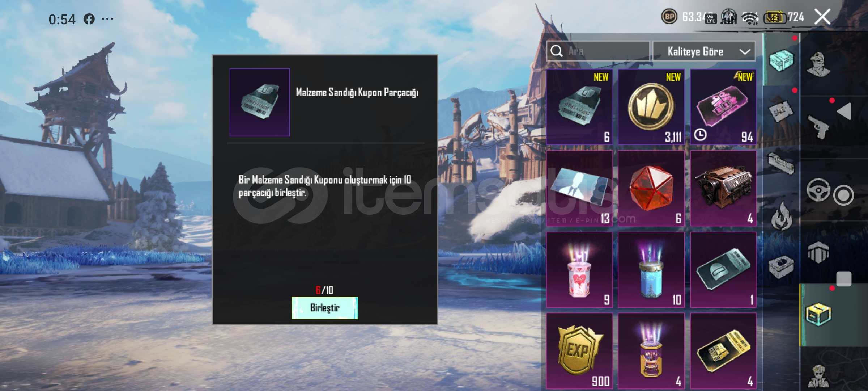This screenshot has height=391, width=868.
Task: Switch to the cyan crate inventory tab
Action: coord(781,60)
